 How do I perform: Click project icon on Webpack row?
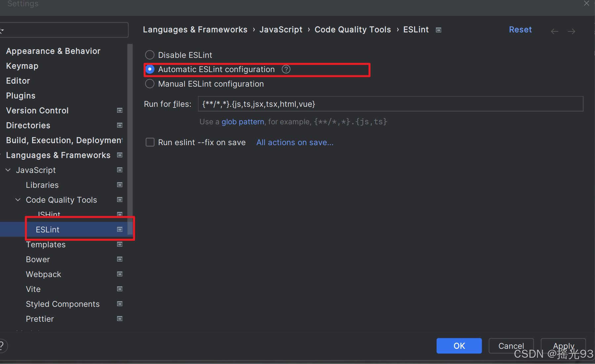click(120, 274)
